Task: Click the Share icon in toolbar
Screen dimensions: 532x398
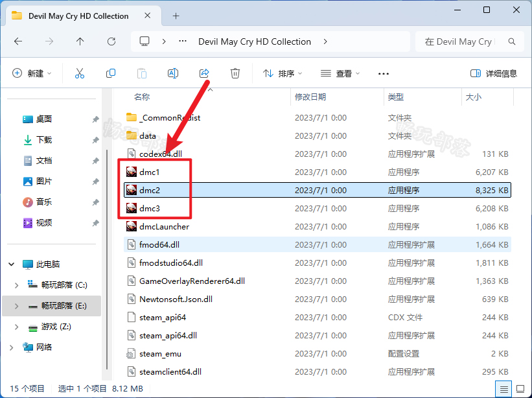Action: 204,73
